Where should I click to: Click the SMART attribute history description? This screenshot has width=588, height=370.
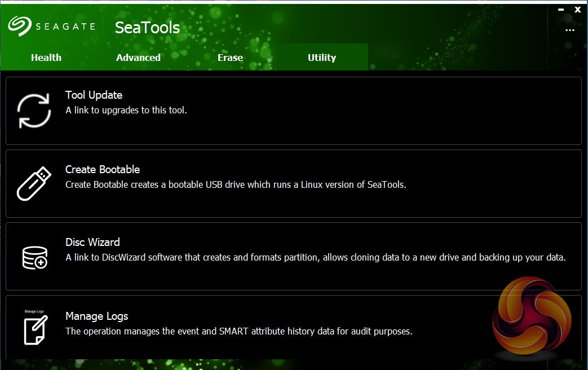(x=238, y=331)
